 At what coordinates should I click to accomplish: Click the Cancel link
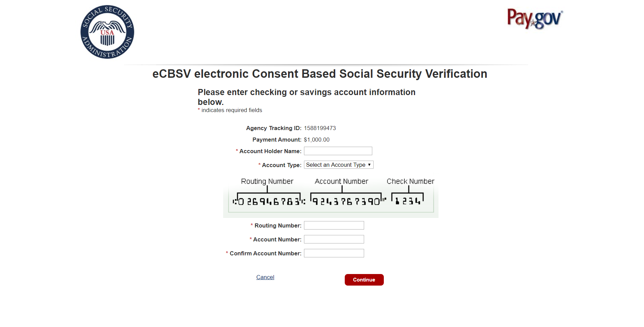pyautogui.click(x=265, y=277)
